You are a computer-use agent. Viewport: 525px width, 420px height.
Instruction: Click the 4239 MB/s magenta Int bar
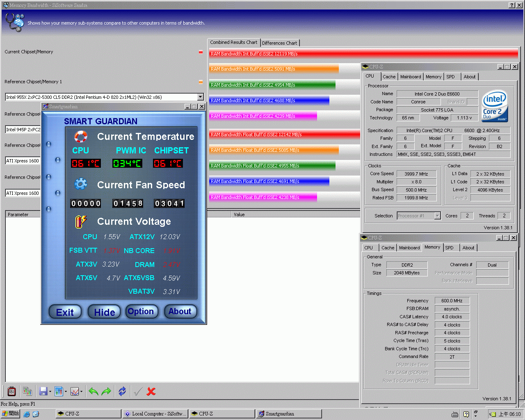(x=263, y=116)
